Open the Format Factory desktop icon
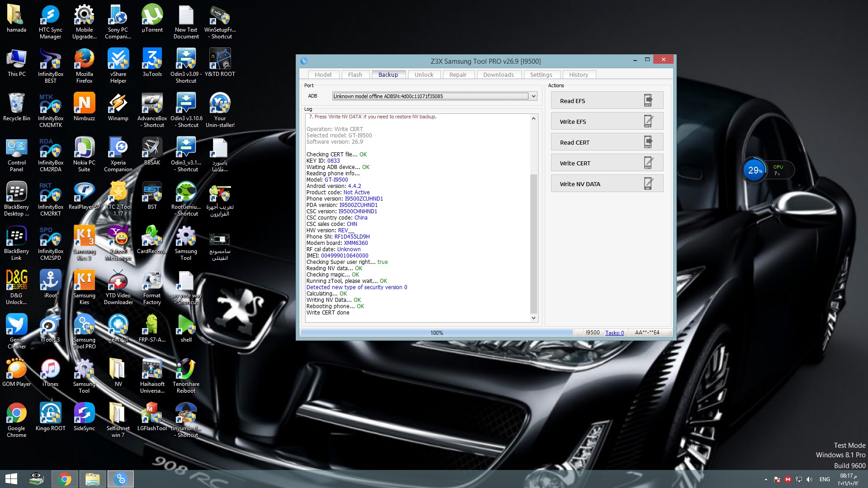This screenshot has height=488, width=868. pos(152,287)
